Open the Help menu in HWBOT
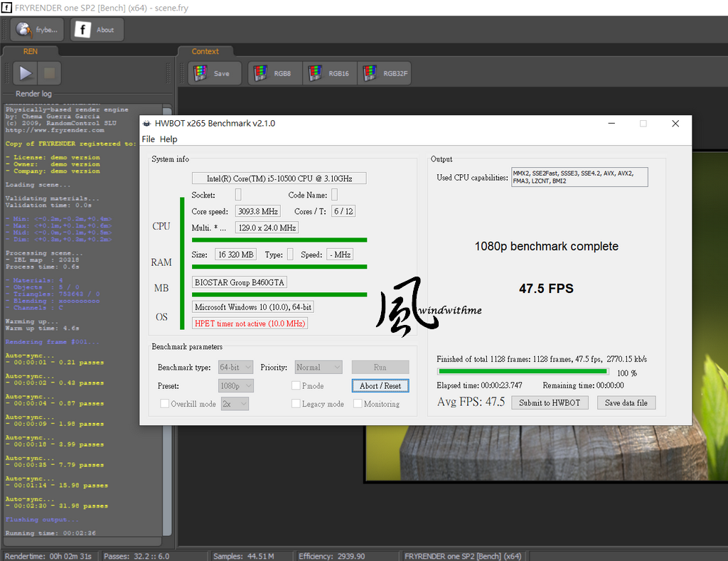The height and width of the screenshot is (561, 728). (168, 139)
